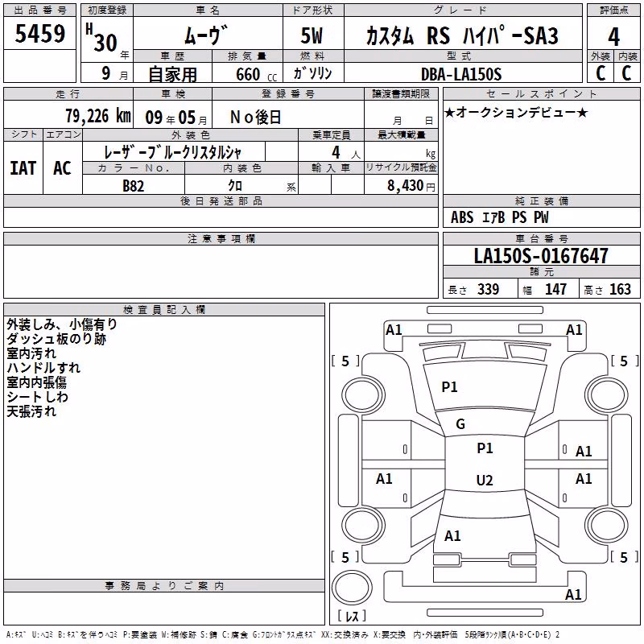Click the 検査員記入欄 section header
The image size is (644, 644).
(x=164, y=310)
